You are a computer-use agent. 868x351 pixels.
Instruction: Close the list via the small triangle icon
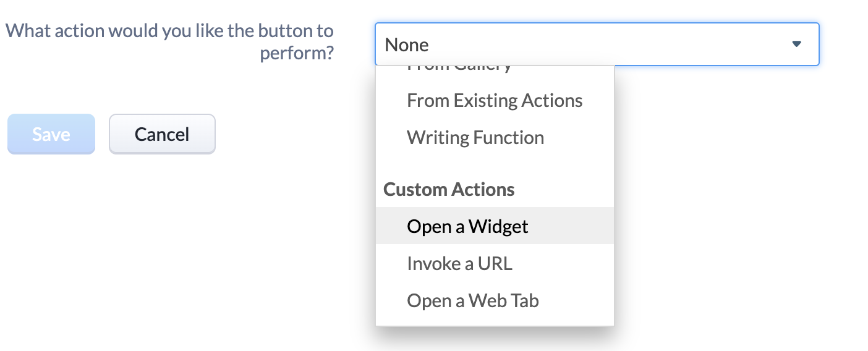point(796,44)
